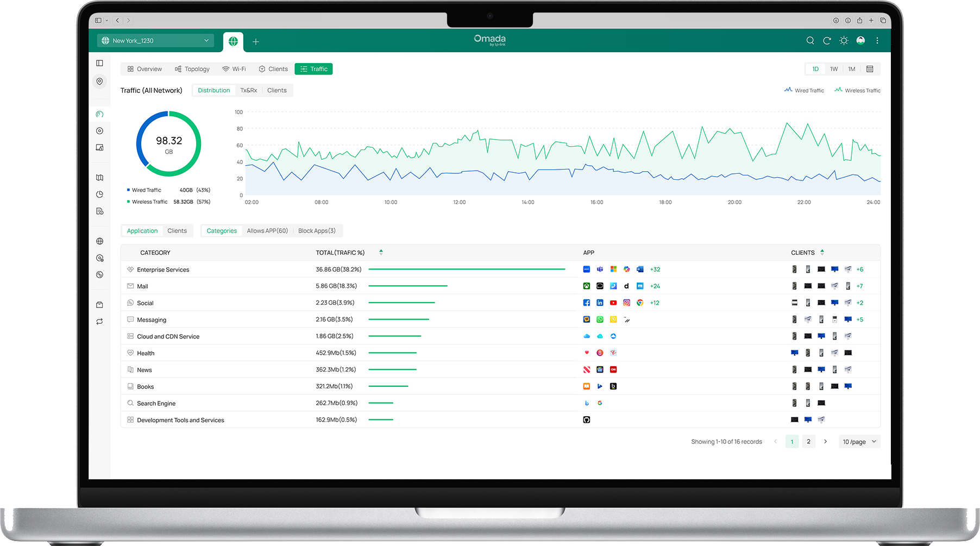Expand +32 more apps in Enterprise Services
This screenshot has width=980, height=546.
tap(655, 269)
